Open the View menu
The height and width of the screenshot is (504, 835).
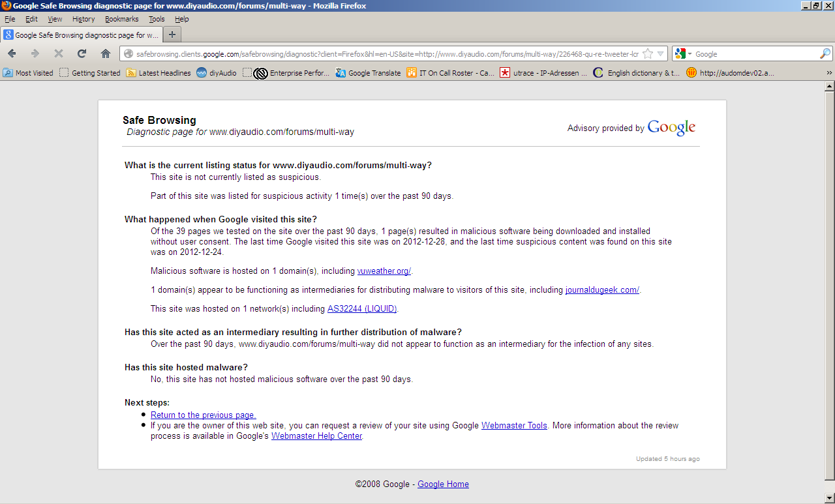pyautogui.click(x=55, y=19)
